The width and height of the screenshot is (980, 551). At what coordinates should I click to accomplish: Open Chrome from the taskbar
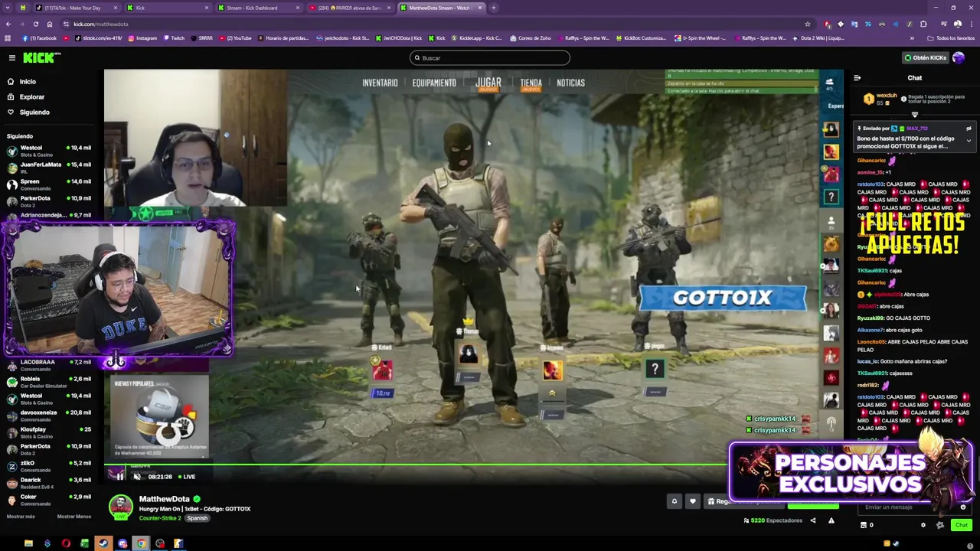pyautogui.click(x=141, y=544)
